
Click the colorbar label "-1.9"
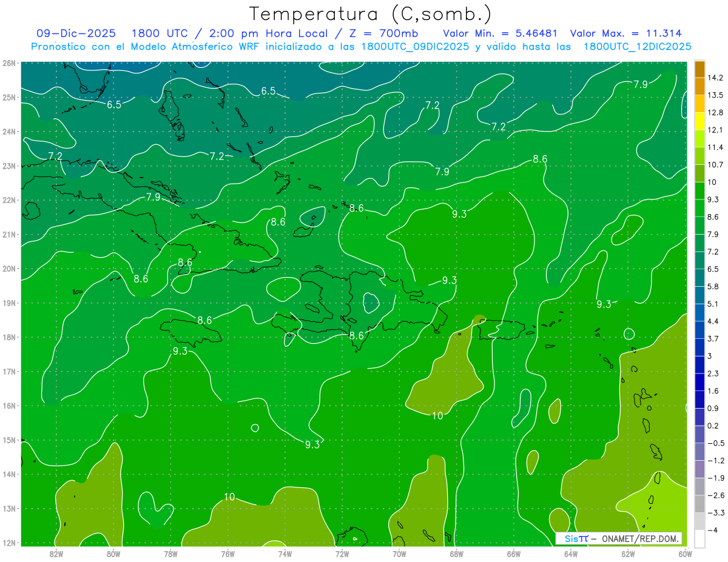coord(715,478)
